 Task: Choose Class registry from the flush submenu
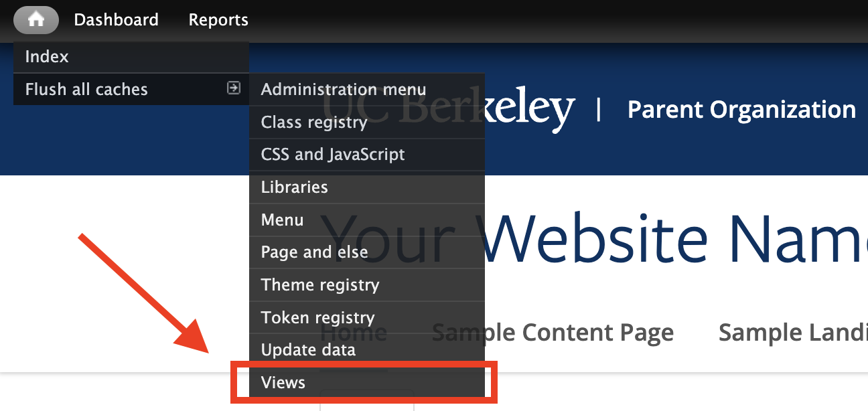[x=367, y=122]
